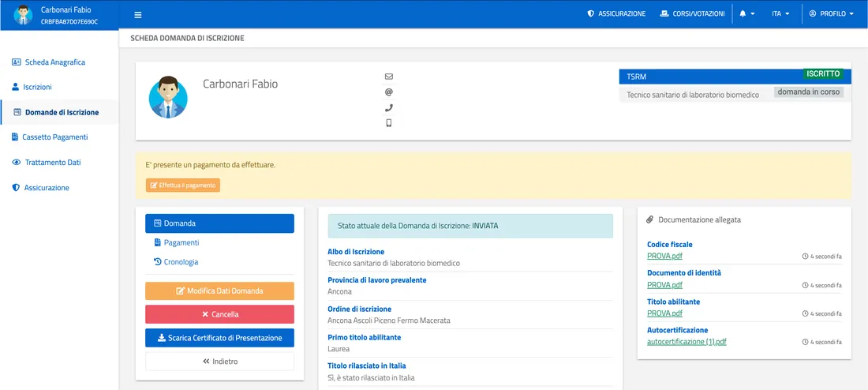Click the Cassetto Pagamenti document icon

(15, 137)
